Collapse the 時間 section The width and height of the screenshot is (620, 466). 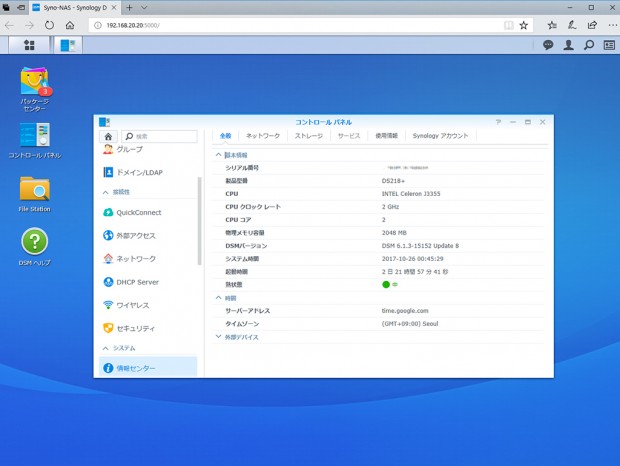219,298
